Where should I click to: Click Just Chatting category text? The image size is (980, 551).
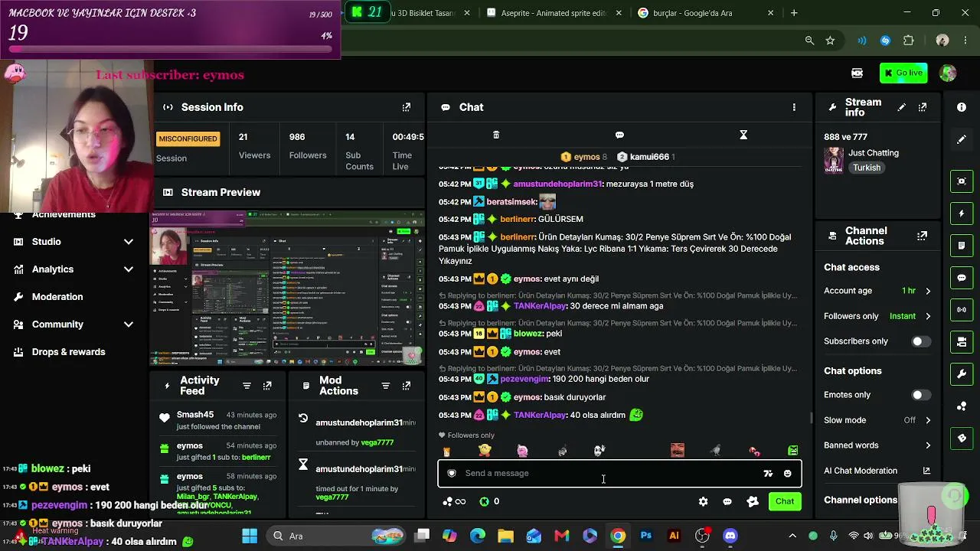[874, 153]
